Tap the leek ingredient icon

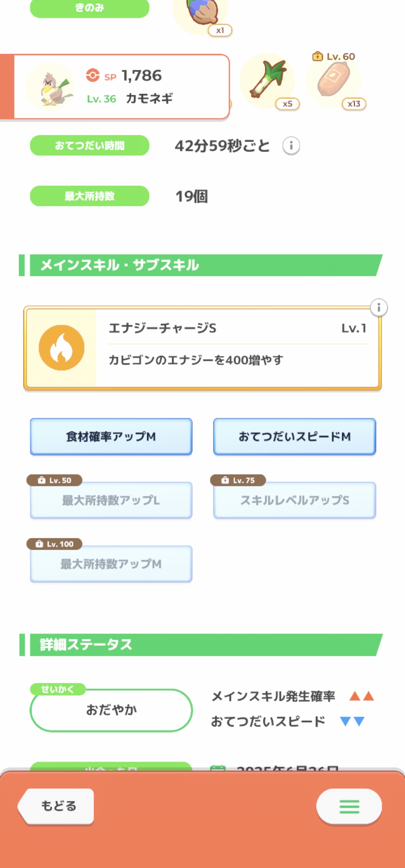pyautogui.click(x=268, y=80)
